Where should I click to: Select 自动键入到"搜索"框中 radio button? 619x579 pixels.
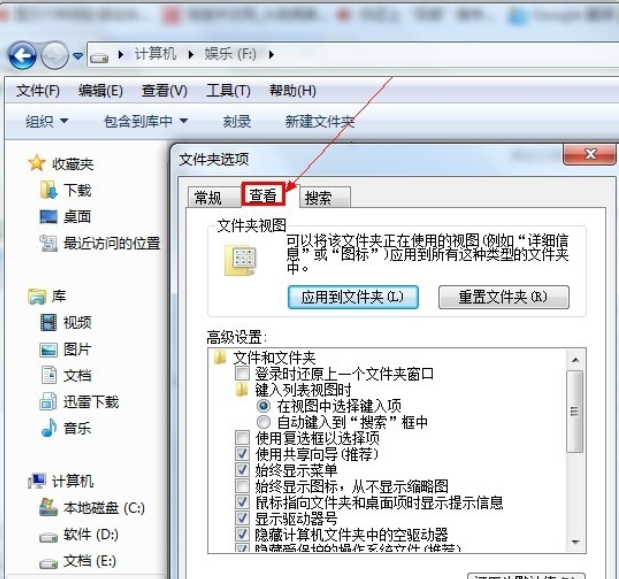click(263, 422)
